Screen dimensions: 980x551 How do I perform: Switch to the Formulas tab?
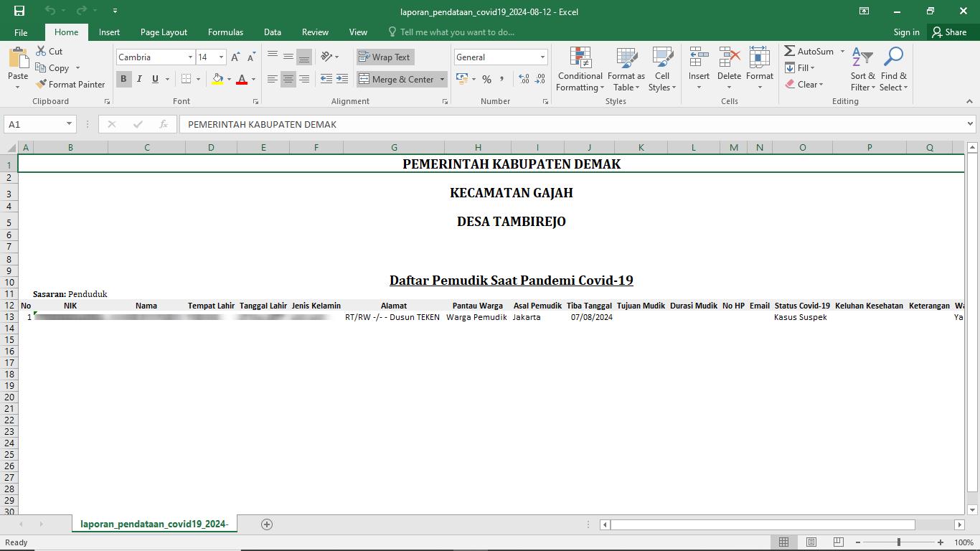click(x=225, y=32)
